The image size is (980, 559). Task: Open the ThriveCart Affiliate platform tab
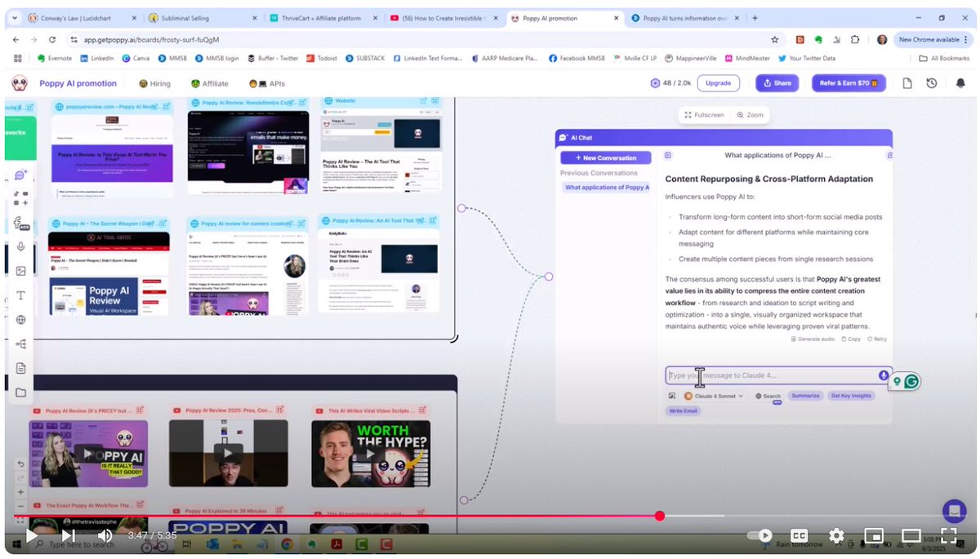(322, 18)
